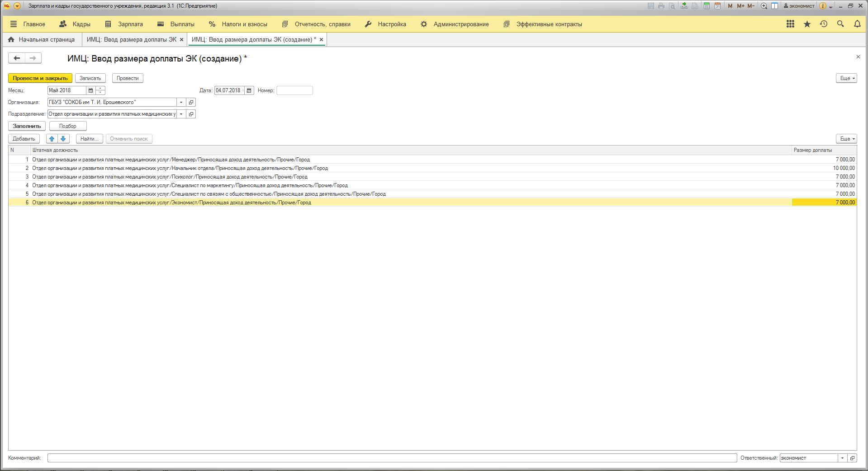
Task: Expand the Подразделение dropdown list
Action: pos(181,114)
